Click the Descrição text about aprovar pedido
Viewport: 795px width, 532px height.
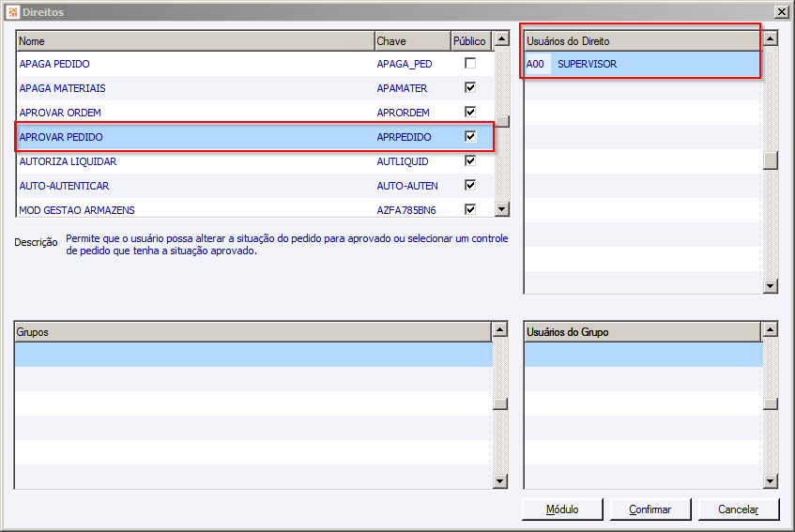(287, 244)
